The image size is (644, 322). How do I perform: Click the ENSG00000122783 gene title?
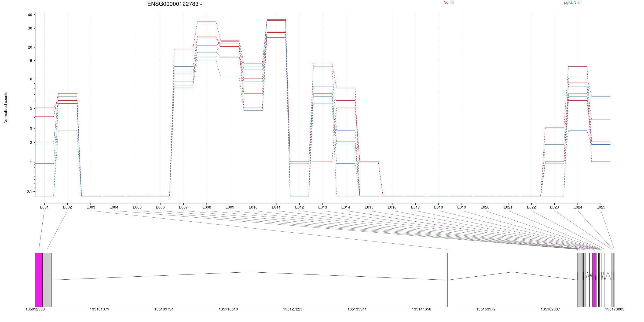pos(175,4)
